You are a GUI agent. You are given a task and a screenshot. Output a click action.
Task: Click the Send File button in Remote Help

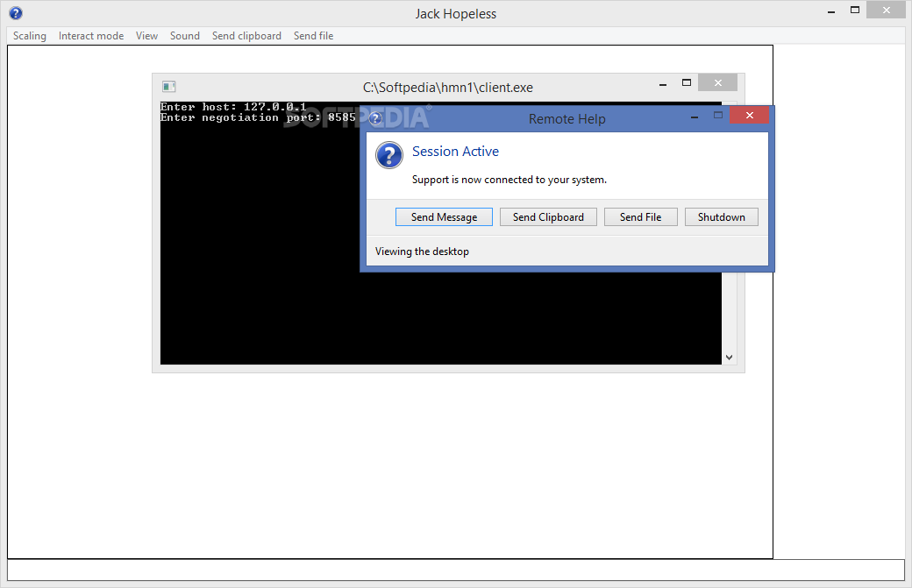point(640,216)
